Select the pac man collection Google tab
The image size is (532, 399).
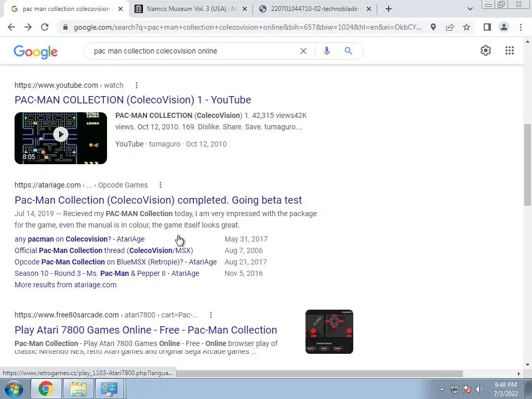coord(66,9)
